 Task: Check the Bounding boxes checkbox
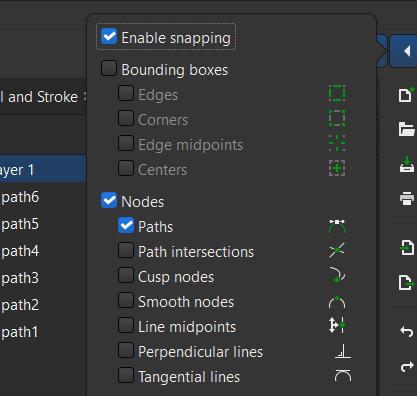[109, 68]
